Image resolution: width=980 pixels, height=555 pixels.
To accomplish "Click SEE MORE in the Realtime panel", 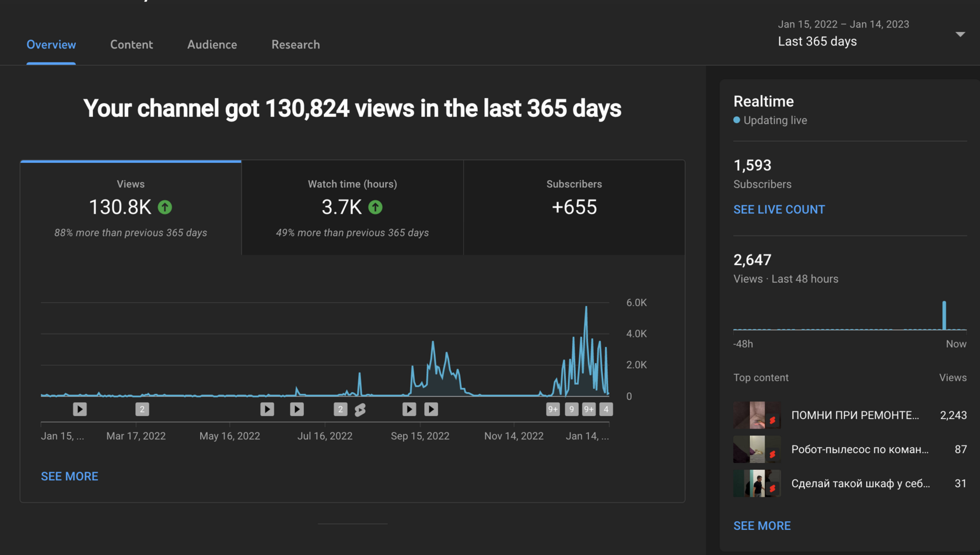I will tap(762, 526).
